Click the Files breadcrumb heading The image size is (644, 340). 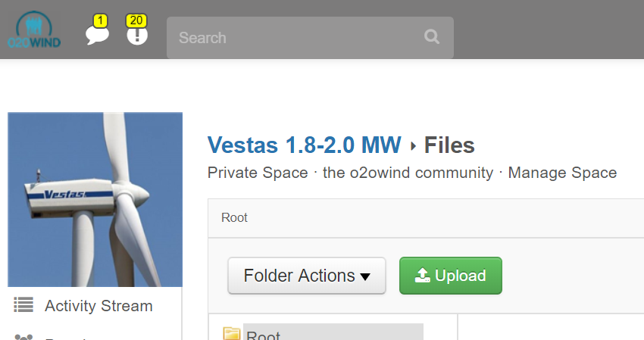(x=449, y=145)
